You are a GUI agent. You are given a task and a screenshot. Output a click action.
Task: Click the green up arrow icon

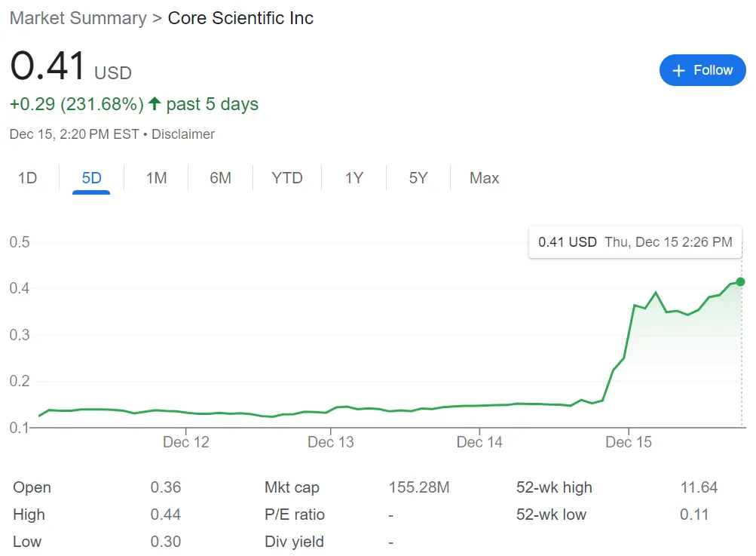[155, 104]
